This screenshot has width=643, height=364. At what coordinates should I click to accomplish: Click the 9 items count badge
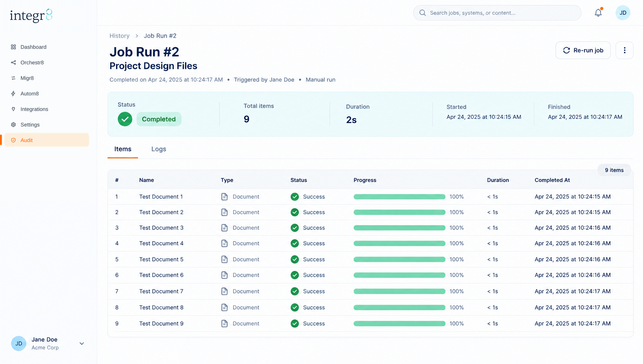pos(614,170)
